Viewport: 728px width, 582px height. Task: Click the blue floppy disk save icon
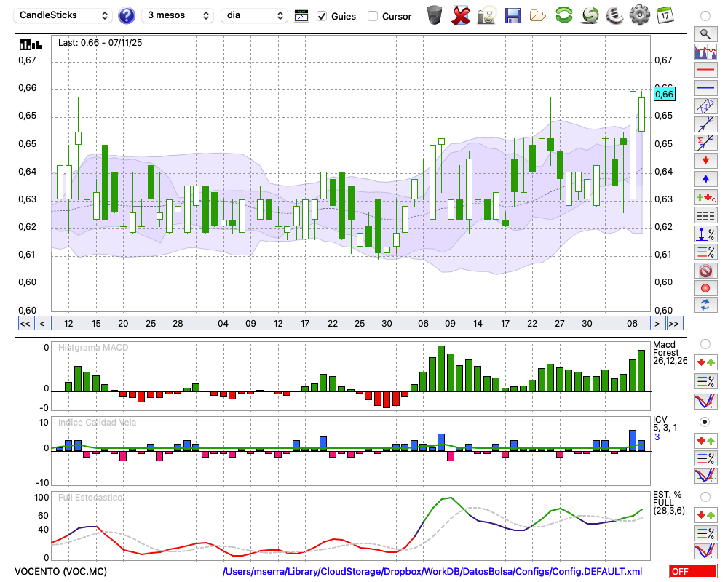point(513,15)
